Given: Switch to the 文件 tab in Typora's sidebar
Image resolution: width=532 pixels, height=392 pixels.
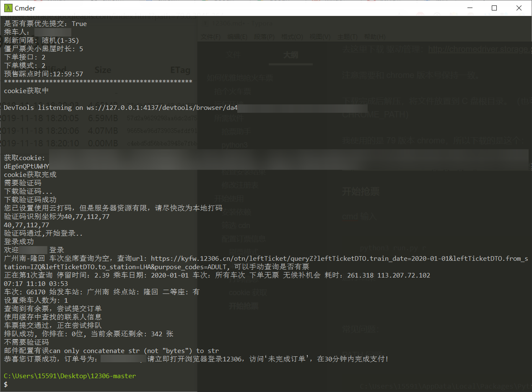Looking at the screenshot, I should (x=233, y=55).
